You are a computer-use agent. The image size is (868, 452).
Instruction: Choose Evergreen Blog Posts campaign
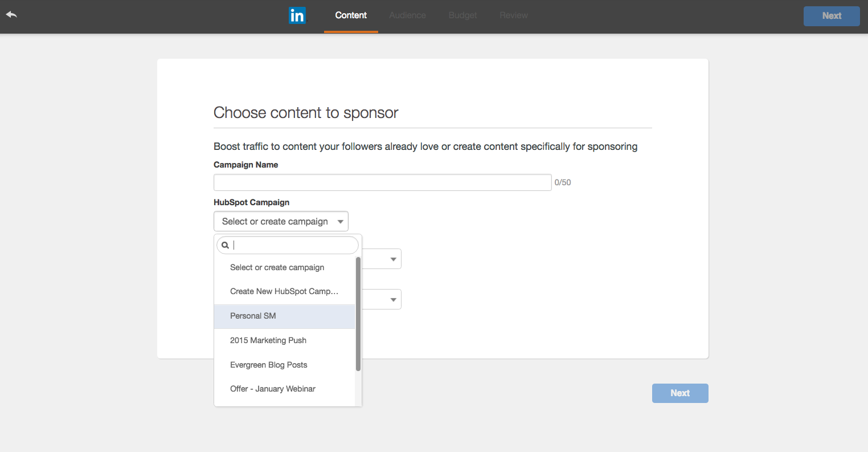click(284, 365)
